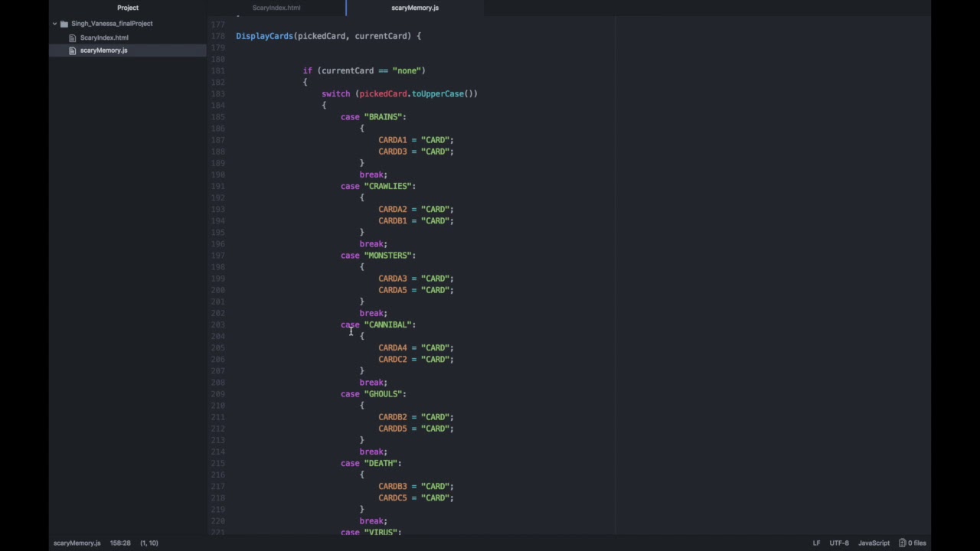Screen dimensions: 980x551
Task: Click the switch keyword on line 183
Action: [335, 94]
